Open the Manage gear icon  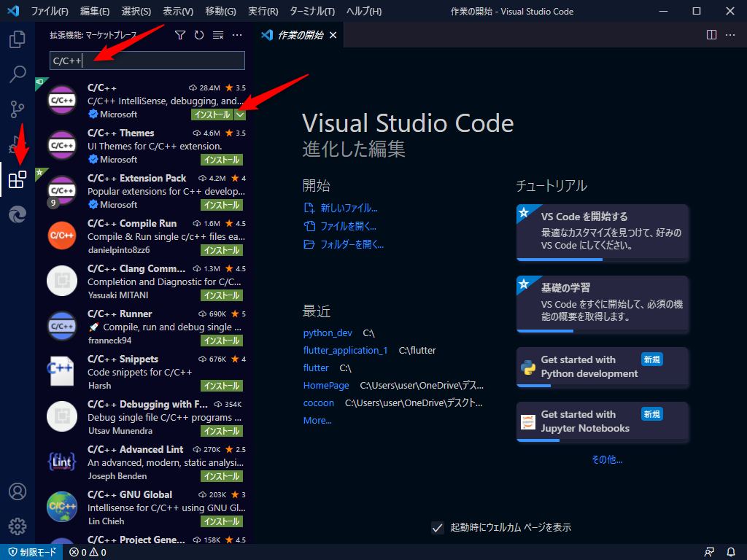tap(18, 526)
